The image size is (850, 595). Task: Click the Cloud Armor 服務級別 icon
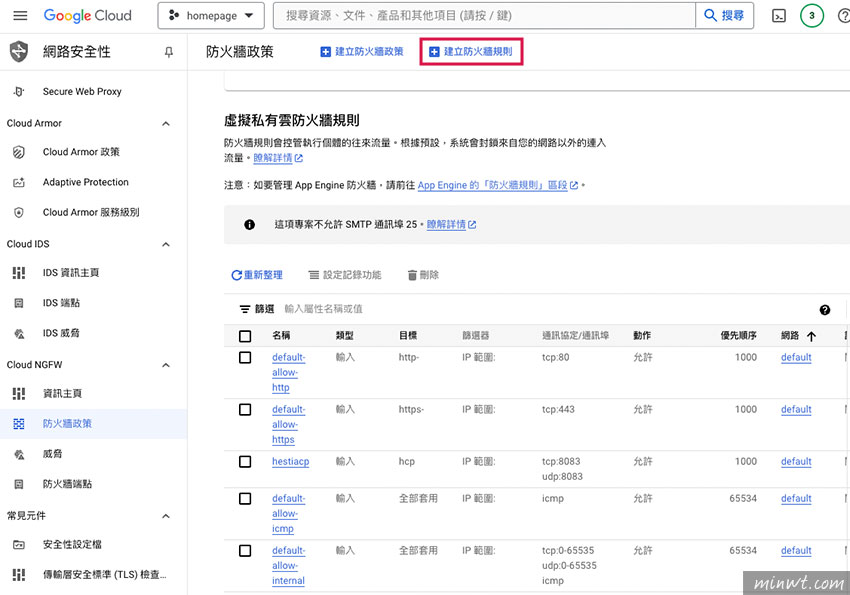tap(19, 212)
